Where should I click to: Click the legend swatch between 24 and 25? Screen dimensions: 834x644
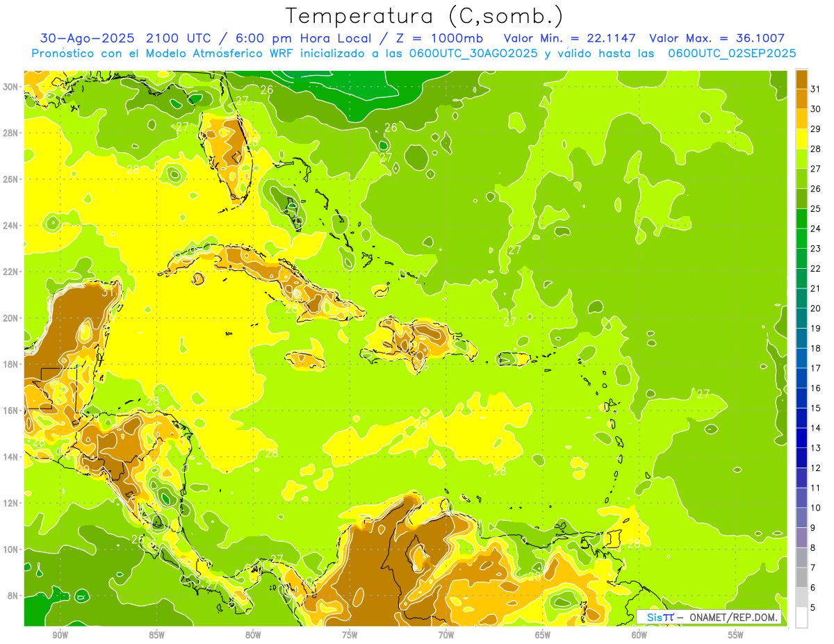pos(801,218)
